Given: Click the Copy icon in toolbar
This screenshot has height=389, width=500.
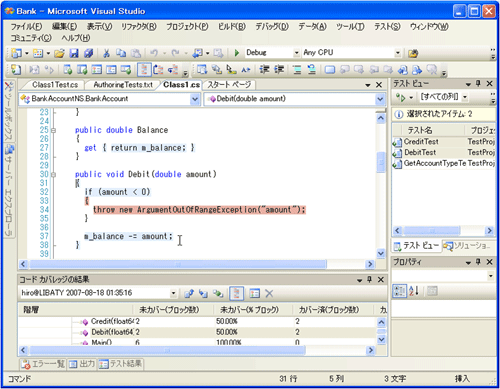Looking at the screenshot, I should tap(121, 53).
